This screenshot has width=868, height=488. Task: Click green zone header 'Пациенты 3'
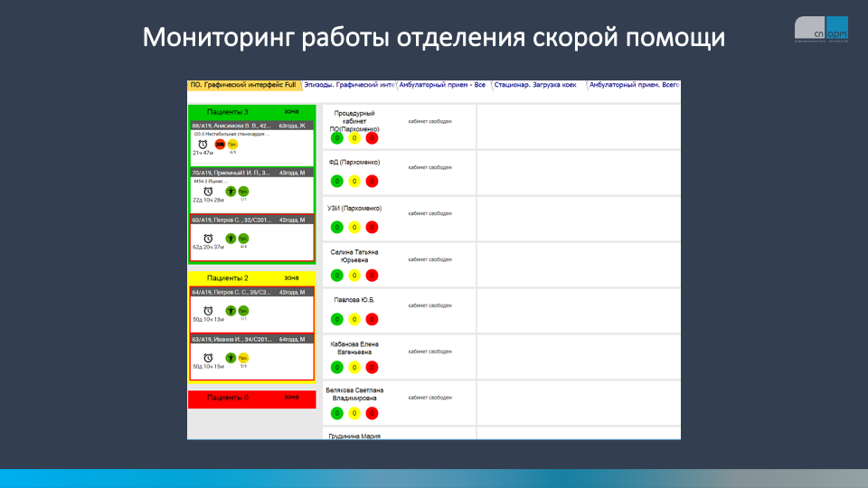tap(252, 112)
